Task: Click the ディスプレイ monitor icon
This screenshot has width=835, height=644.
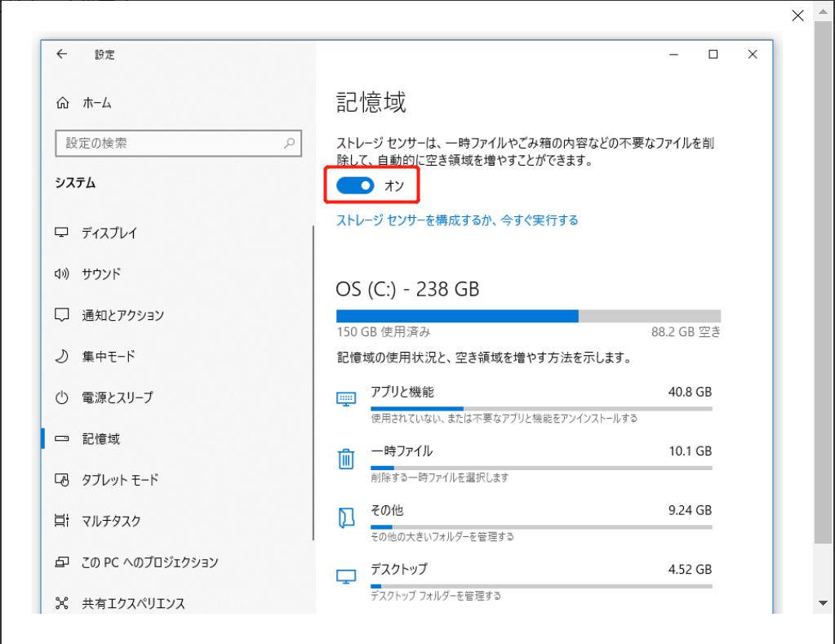Action: point(62,233)
